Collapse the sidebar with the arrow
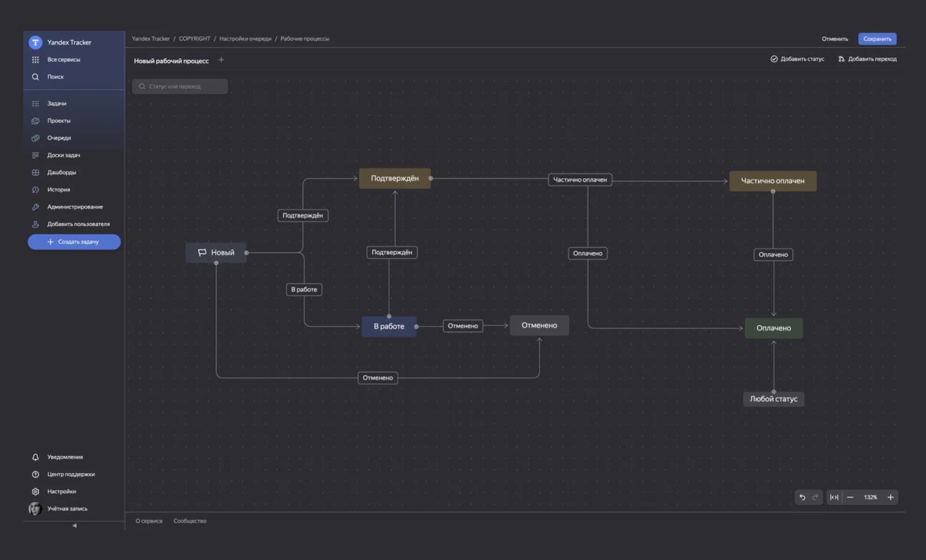Image resolution: width=926 pixels, height=560 pixels. coord(74,525)
